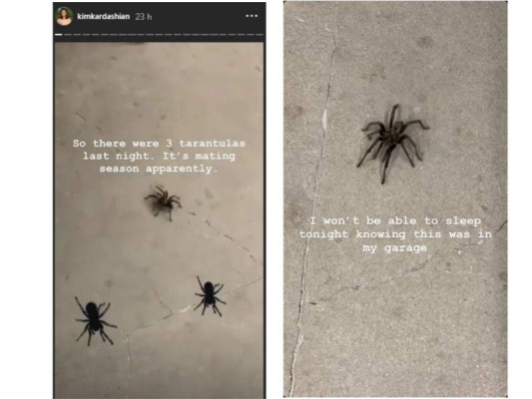Image resolution: width=532 pixels, height=399 pixels.
Task: Click the small brown tarantula below the caption
Action: [x=164, y=202]
